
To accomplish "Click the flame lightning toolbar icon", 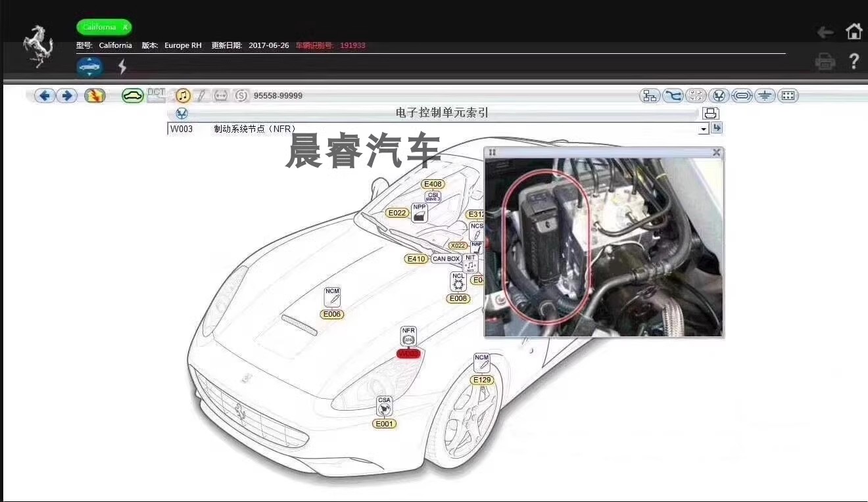I will coord(95,96).
